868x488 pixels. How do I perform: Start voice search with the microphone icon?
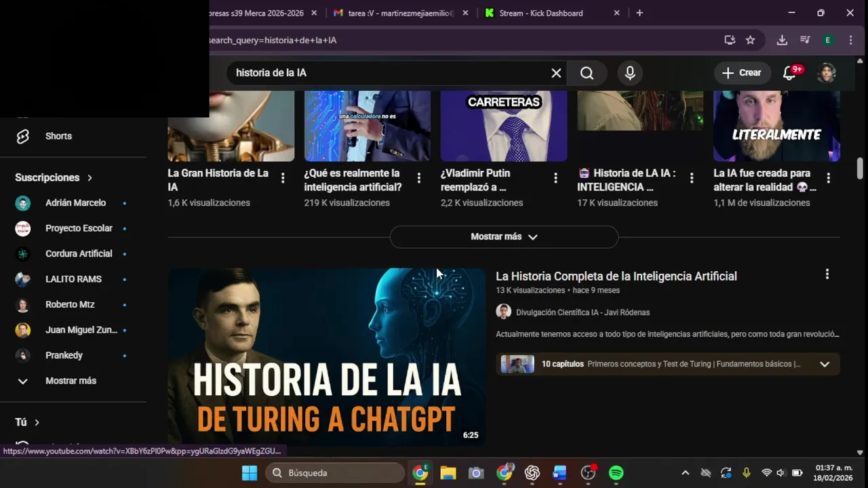[630, 73]
